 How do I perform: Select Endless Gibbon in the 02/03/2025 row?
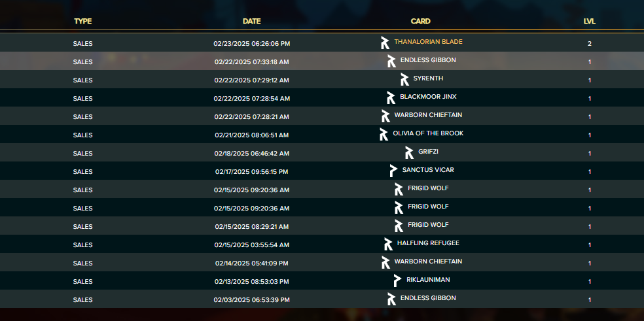click(429, 298)
